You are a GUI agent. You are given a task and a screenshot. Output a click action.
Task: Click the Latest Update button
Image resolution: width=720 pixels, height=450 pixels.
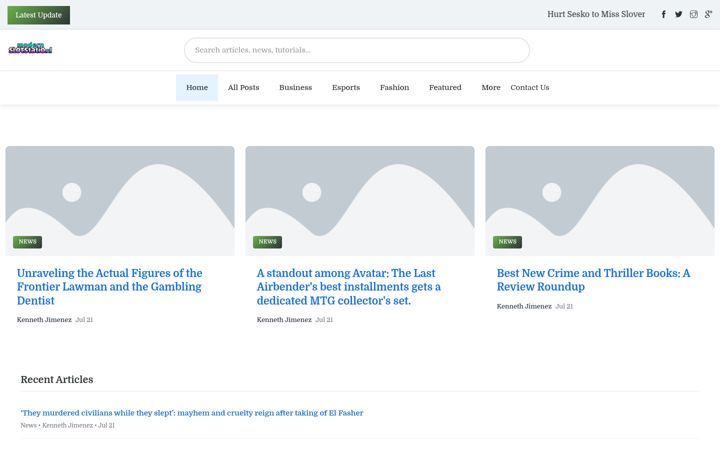coord(39,15)
